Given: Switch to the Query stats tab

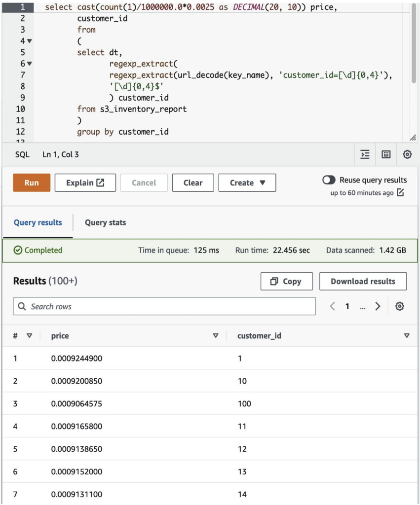Looking at the screenshot, I should 105,222.
